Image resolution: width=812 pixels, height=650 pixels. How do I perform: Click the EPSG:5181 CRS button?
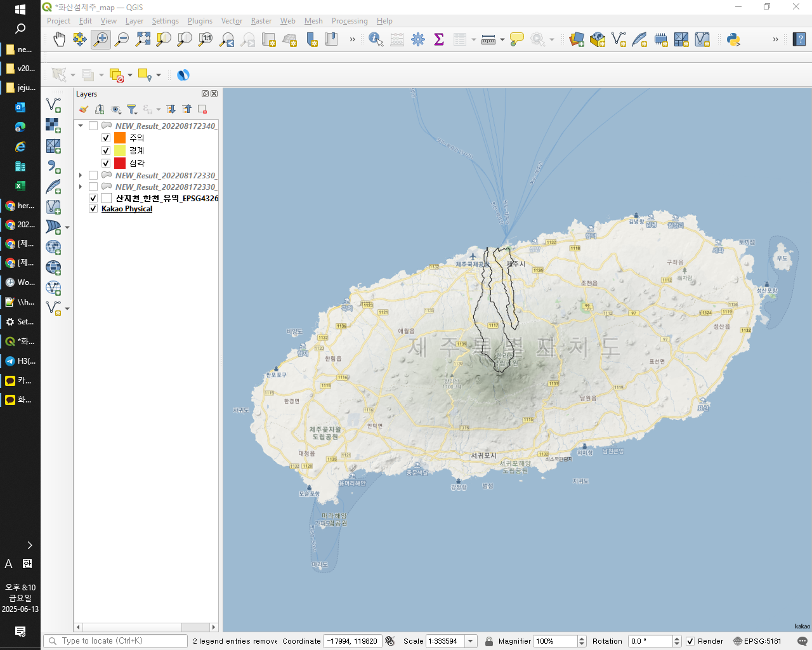coord(757,641)
